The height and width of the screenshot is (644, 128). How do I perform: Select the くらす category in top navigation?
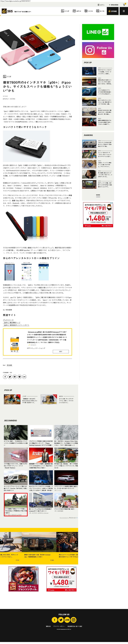click(x=65, y=11)
